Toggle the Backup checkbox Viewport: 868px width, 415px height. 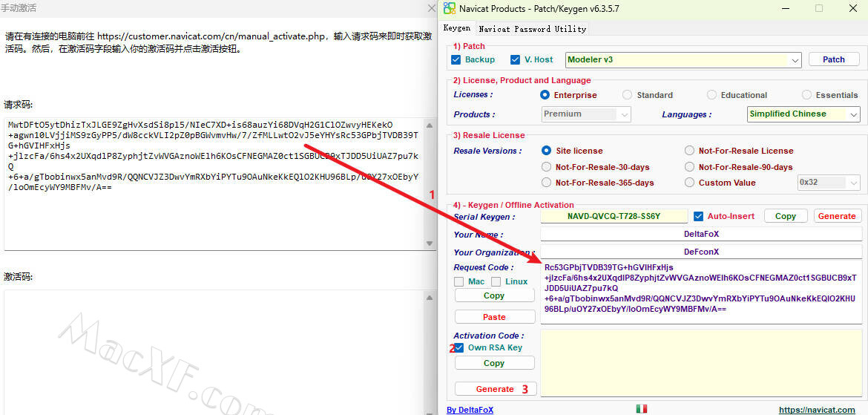pyautogui.click(x=457, y=59)
